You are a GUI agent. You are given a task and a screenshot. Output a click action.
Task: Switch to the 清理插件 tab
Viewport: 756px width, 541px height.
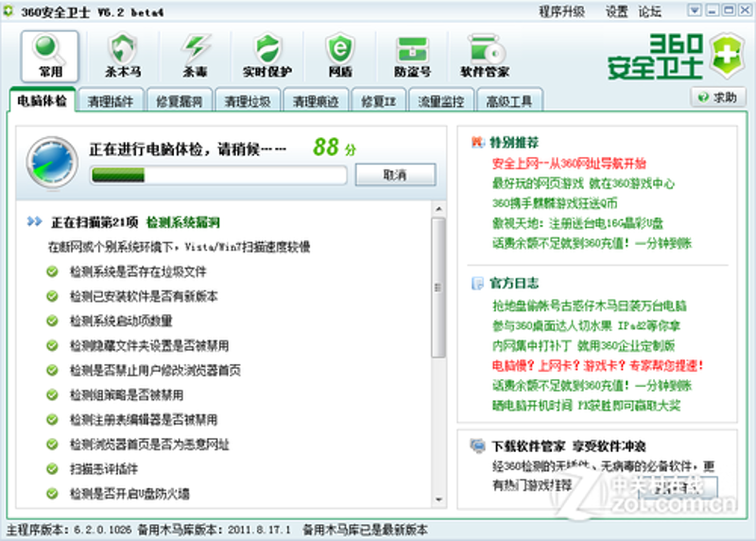(x=111, y=101)
